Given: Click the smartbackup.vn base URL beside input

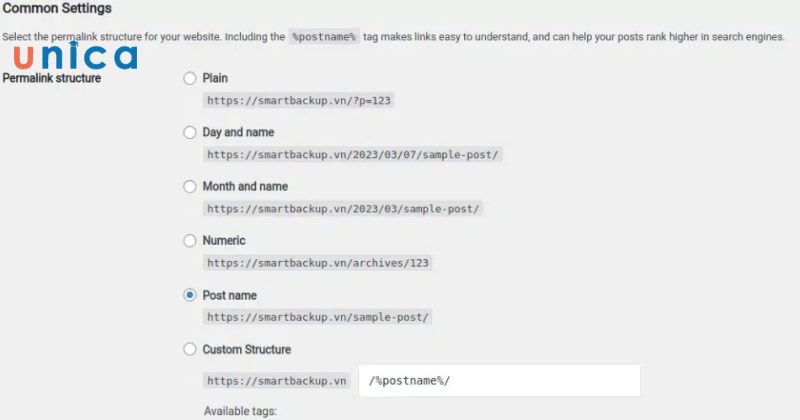Looking at the screenshot, I should (277, 381).
